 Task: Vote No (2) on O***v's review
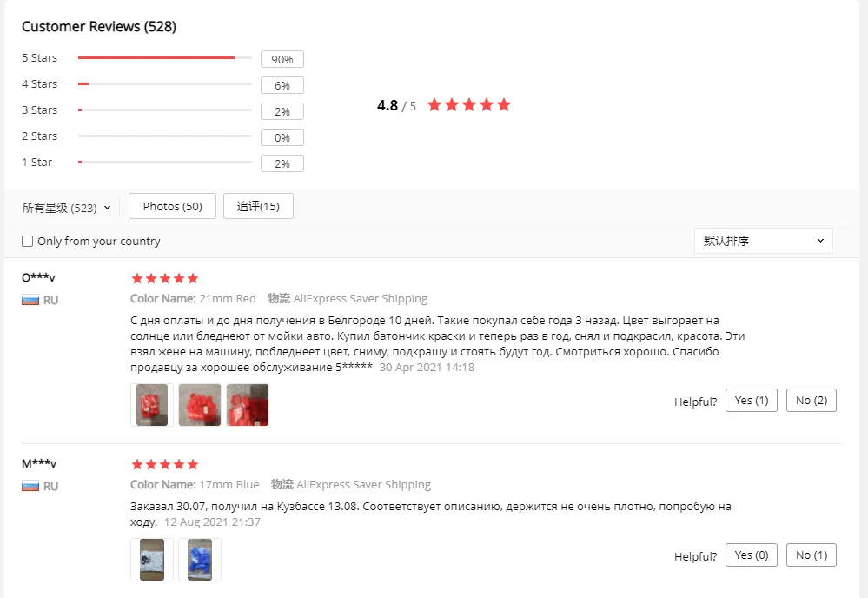coord(811,401)
